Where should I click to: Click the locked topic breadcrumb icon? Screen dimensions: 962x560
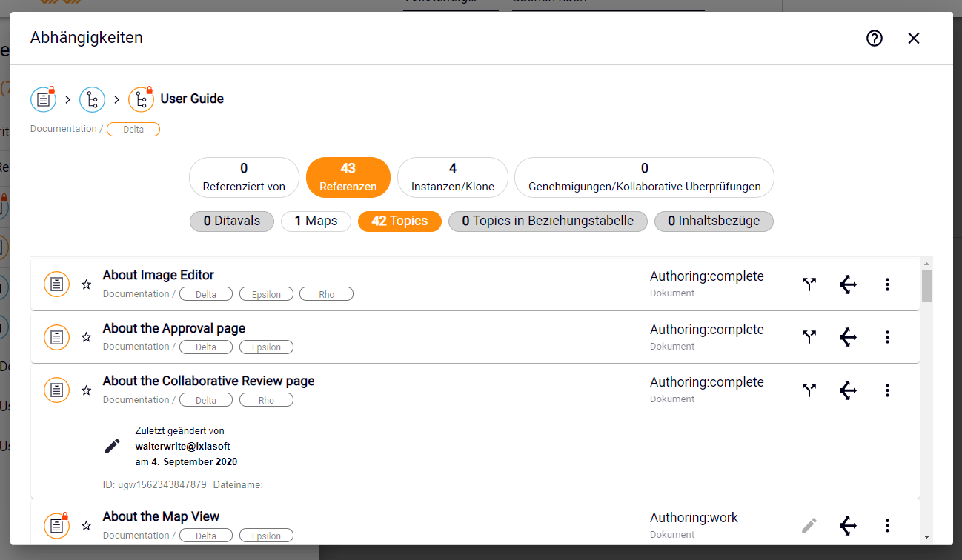tap(43, 99)
